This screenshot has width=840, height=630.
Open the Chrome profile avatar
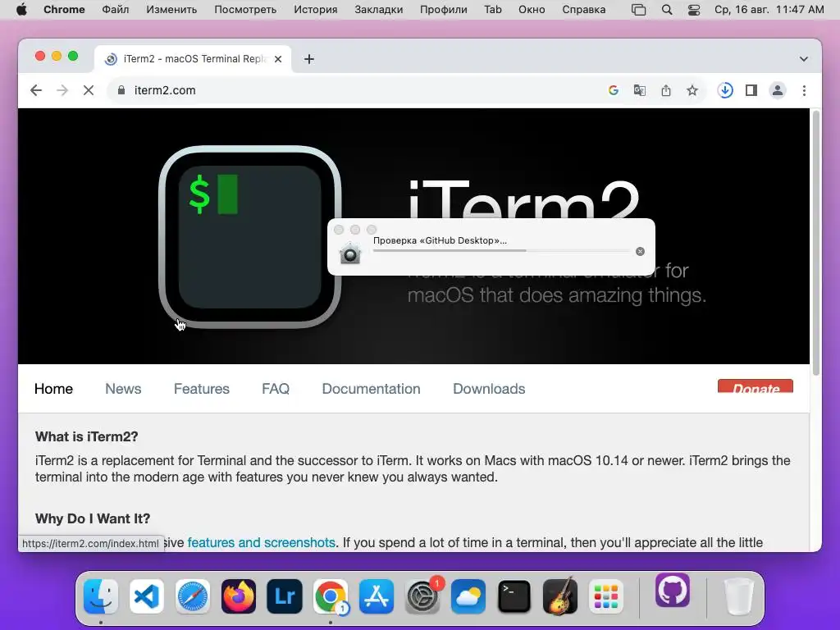[778, 90]
